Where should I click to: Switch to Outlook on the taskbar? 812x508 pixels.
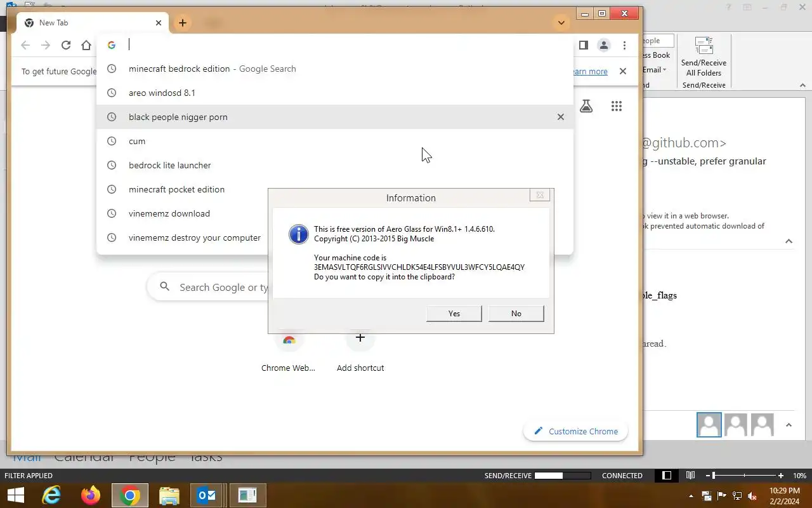[207, 495]
